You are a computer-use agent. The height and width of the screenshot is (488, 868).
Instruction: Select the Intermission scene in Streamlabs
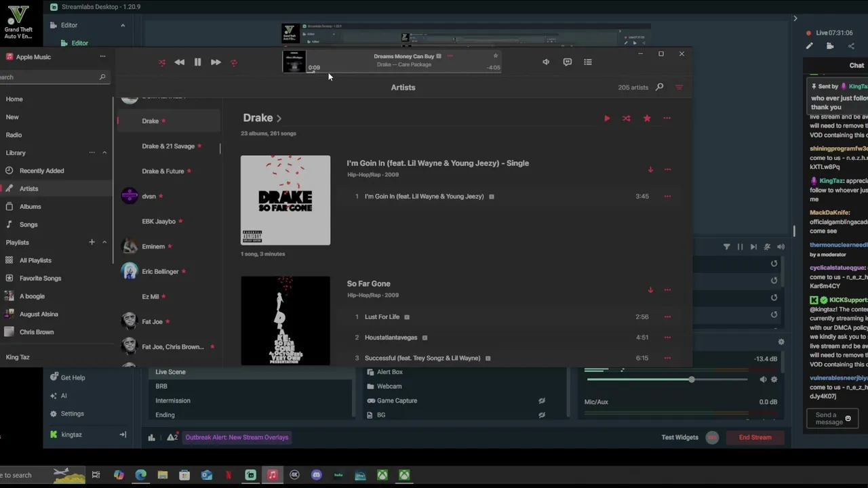click(173, 401)
